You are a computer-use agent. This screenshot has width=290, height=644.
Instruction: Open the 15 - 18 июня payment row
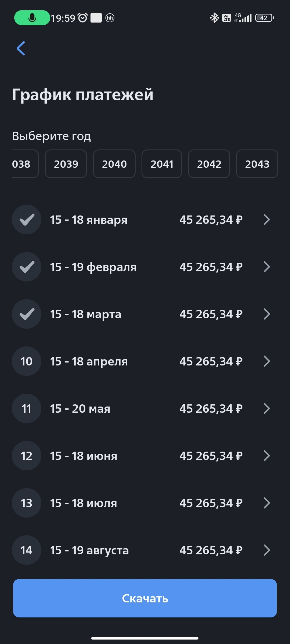(x=145, y=456)
